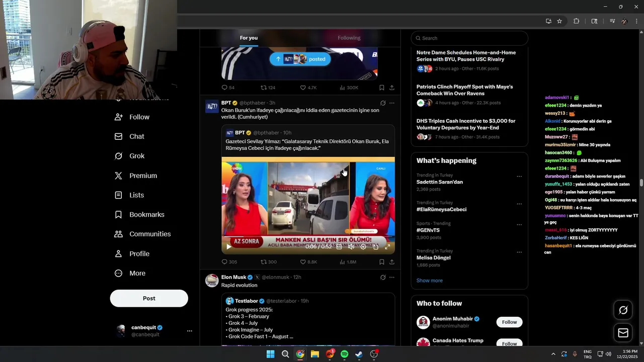644x362 pixels.
Task: Expand the More menu in sidebar
Action: point(130,273)
